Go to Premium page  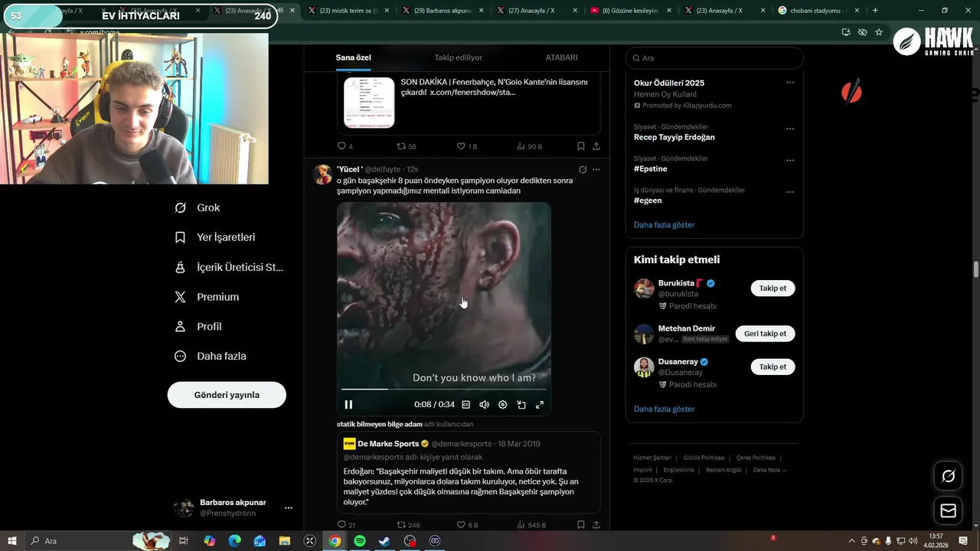(x=207, y=297)
